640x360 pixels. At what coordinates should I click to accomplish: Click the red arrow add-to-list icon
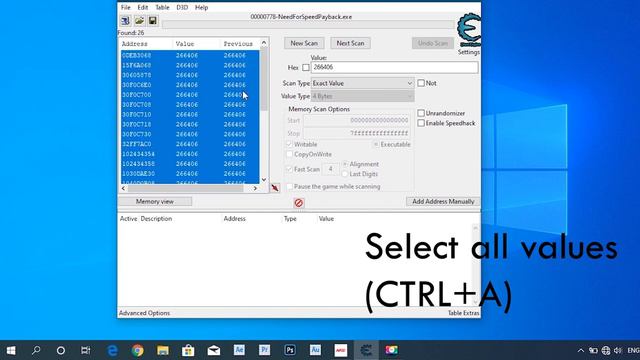pyautogui.click(x=275, y=188)
